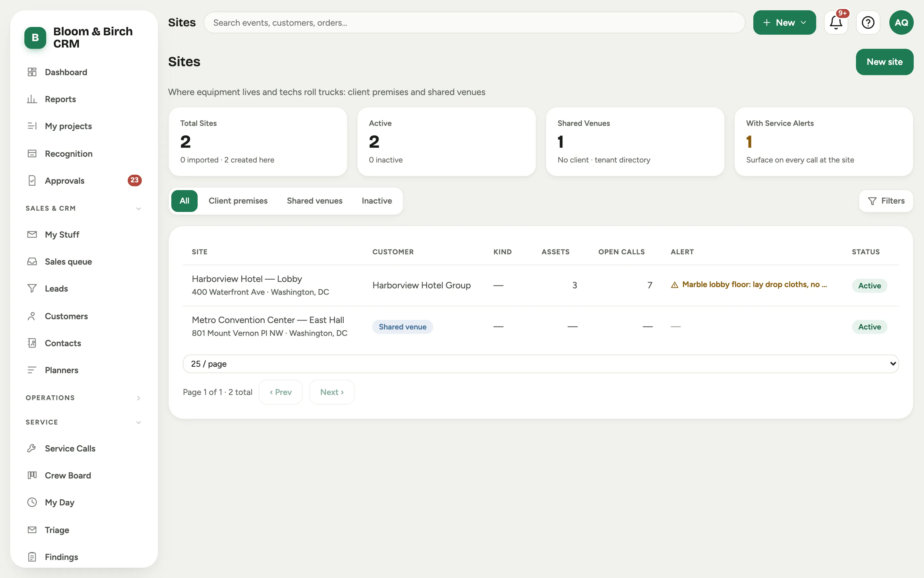Open the help question mark icon
This screenshot has width=924, height=578.
click(x=868, y=22)
